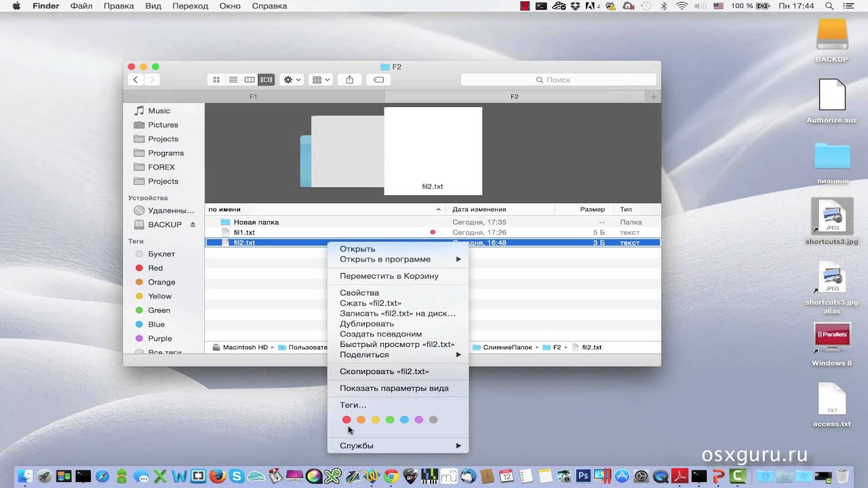Choose Показать параметры вида

tap(397, 389)
